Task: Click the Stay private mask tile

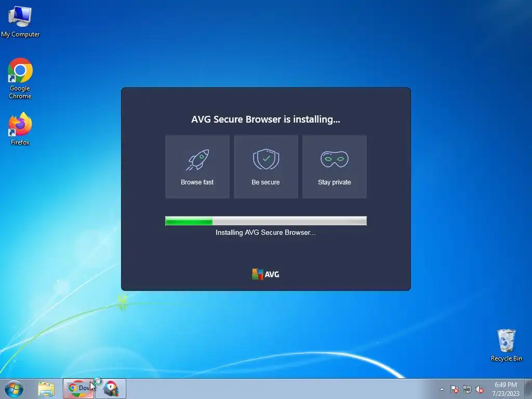Action: pos(334,167)
